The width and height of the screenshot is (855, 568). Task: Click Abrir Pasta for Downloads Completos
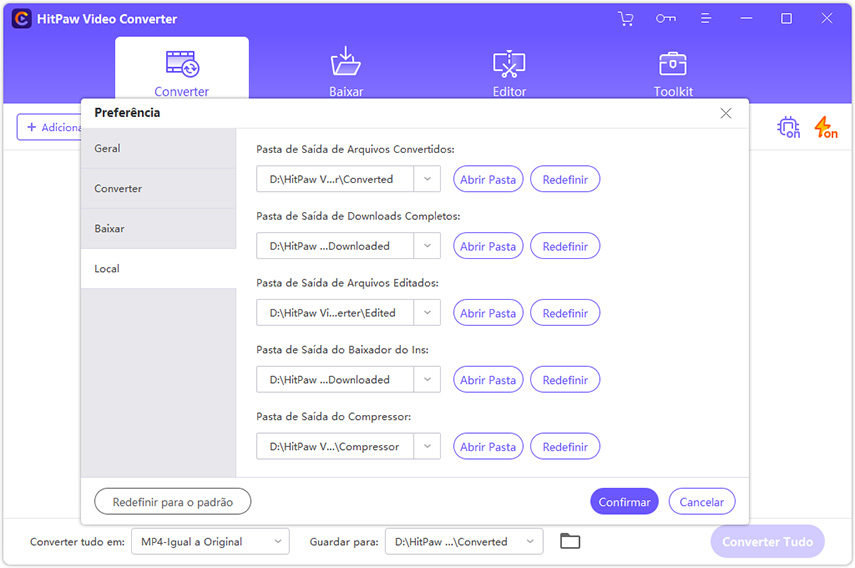488,246
